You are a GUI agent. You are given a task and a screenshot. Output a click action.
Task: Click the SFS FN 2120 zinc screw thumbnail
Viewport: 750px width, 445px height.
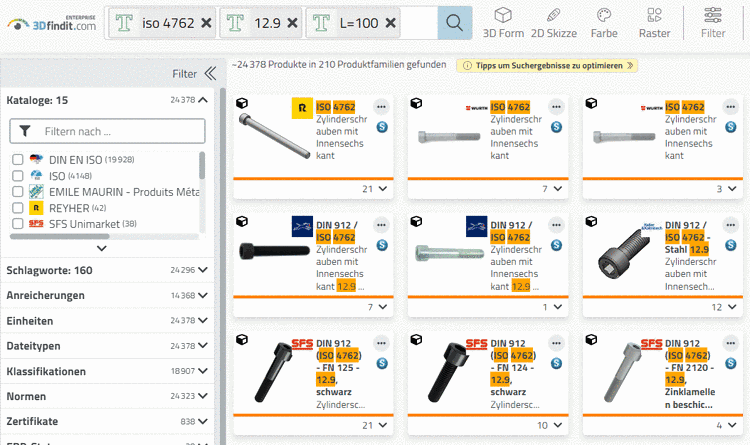coord(622,372)
